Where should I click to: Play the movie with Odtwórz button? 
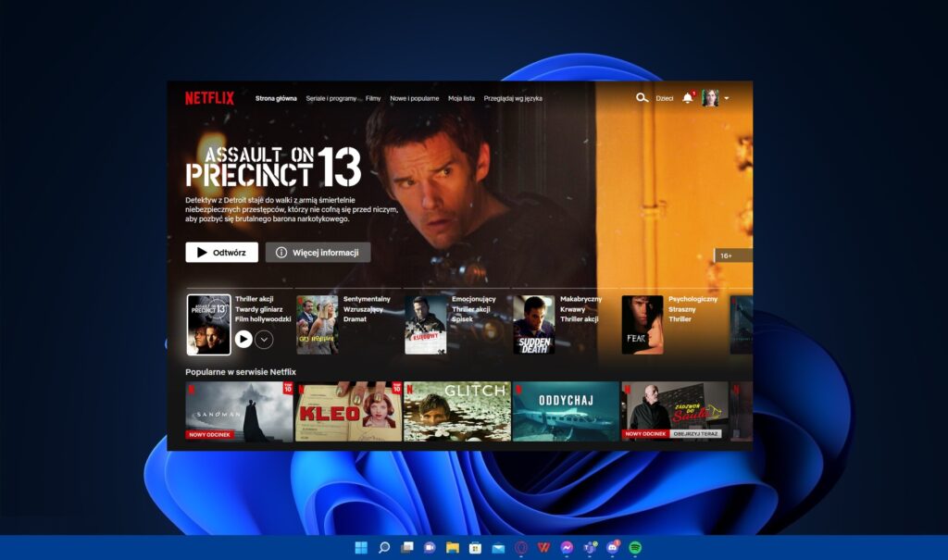(x=222, y=252)
